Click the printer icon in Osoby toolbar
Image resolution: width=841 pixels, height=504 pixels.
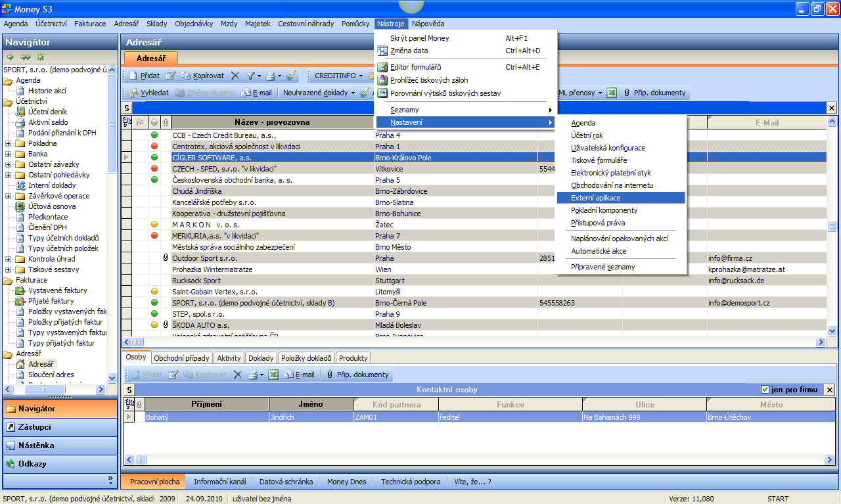tap(253, 375)
